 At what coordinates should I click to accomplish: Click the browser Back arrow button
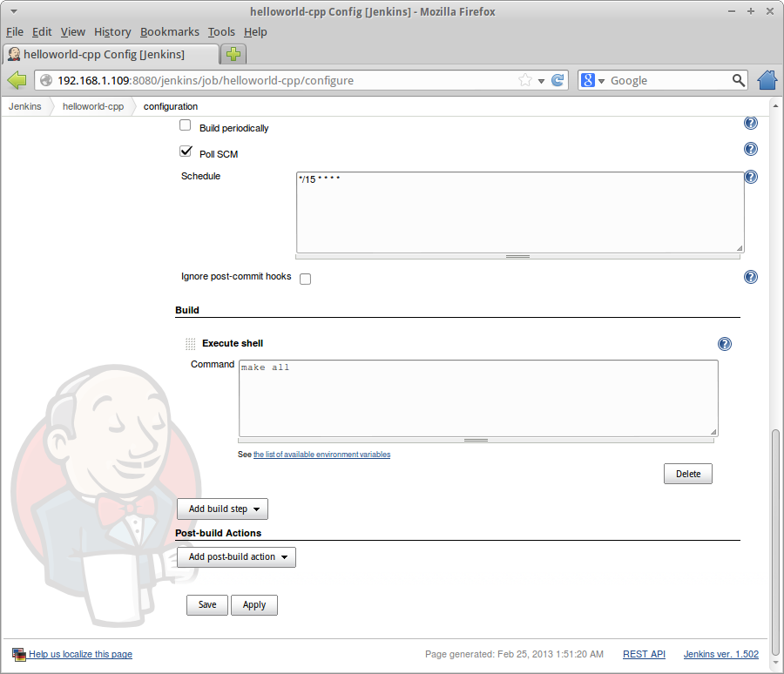pos(17,80)
